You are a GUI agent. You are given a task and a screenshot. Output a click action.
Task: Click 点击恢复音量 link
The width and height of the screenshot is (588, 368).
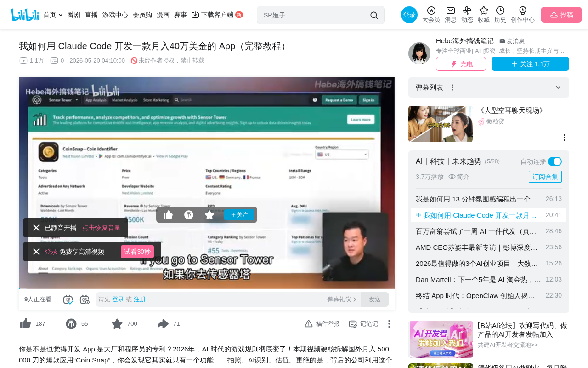pos(102,228)
